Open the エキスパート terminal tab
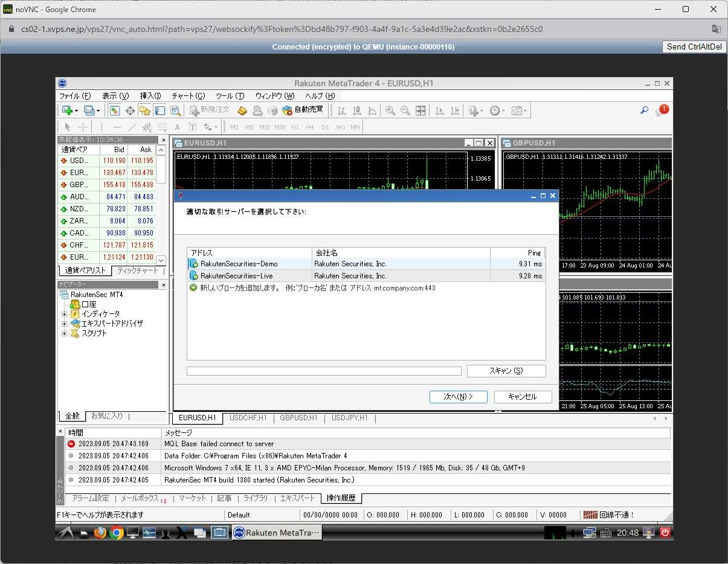 coord(297,499)
